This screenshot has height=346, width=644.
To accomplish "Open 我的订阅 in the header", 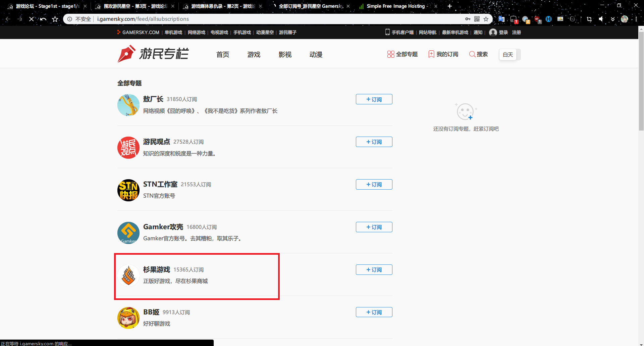I will pos(443,54).
